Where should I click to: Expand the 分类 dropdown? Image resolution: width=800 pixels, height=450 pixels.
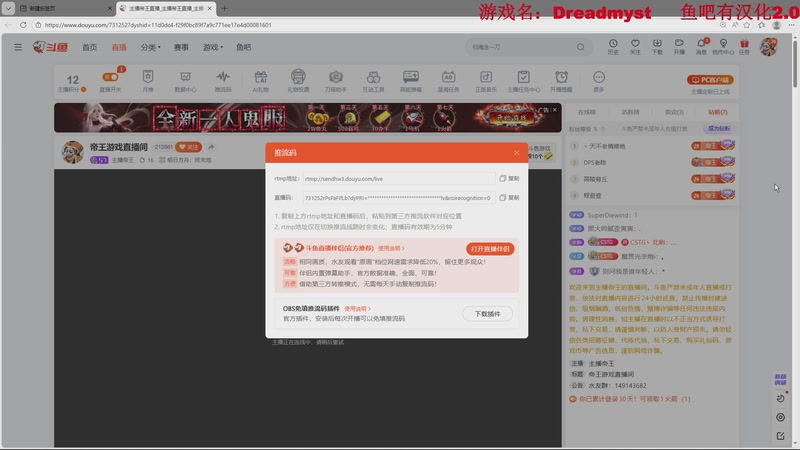point(151,47)
